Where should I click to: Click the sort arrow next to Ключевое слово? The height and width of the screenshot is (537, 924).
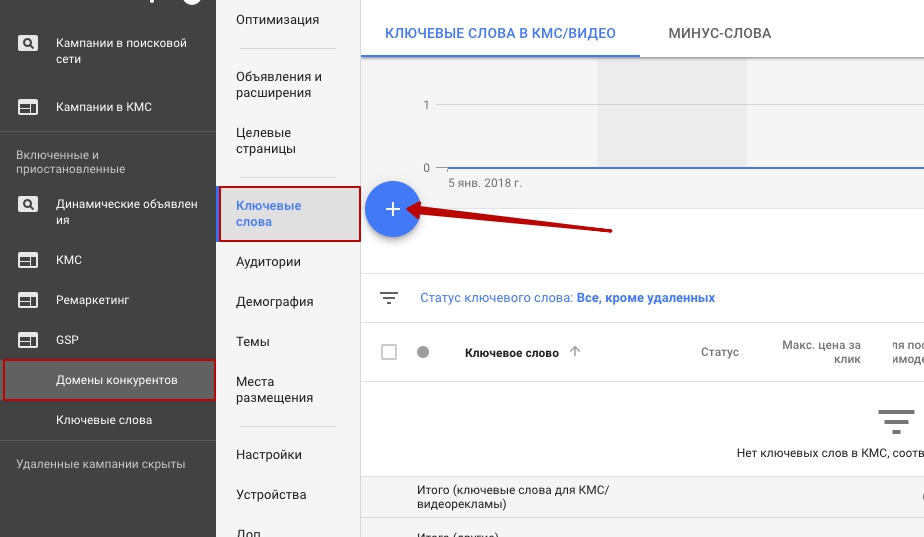click(575, 351)
